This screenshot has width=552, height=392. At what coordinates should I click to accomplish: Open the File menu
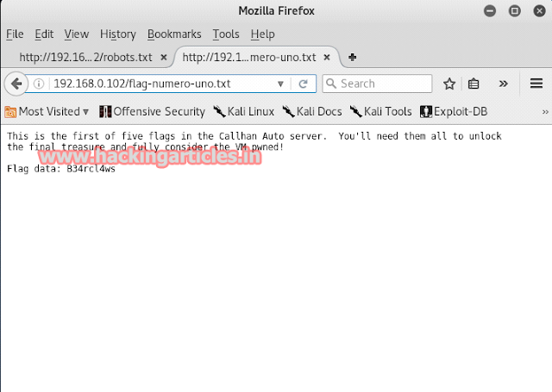15,34
